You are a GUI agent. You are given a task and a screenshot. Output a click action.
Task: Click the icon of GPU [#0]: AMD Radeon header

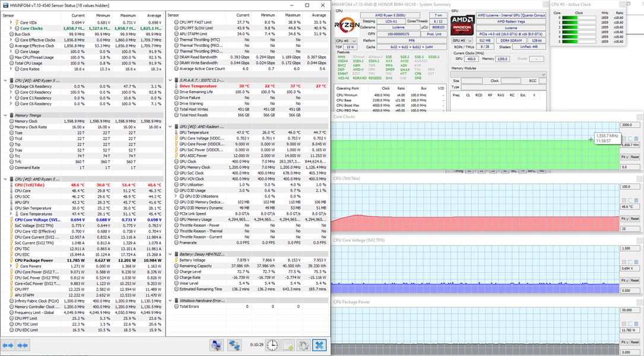coord(176,126)
